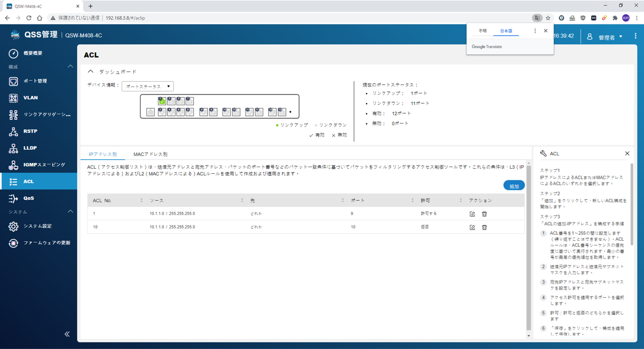This screenshot has width=644, height=349.
Task: Switch to the MACアドレス別 tab
Action: 150,154
